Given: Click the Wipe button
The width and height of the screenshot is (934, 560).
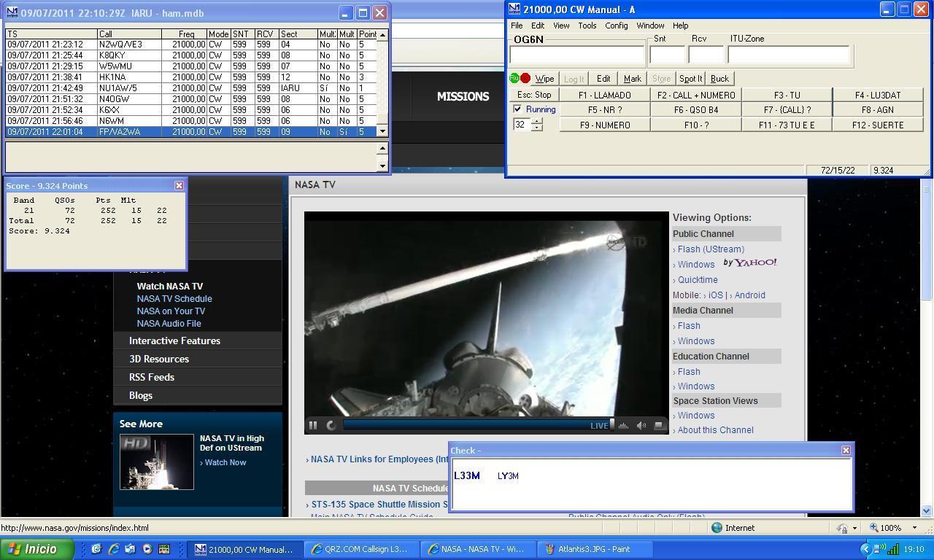Looking at the screenshot, I should 544,79.
